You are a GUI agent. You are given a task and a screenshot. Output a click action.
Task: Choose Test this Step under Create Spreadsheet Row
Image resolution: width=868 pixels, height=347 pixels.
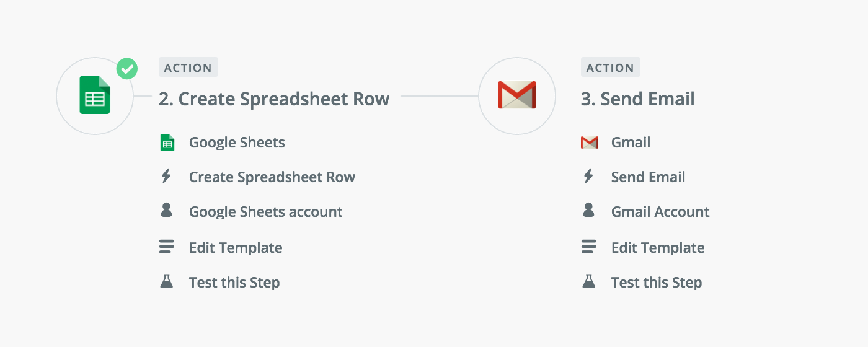234,283
